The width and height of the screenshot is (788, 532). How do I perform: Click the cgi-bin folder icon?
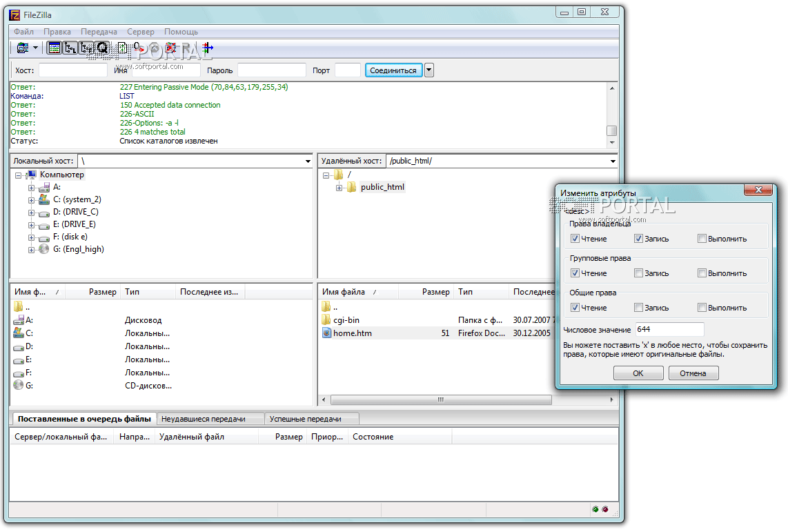(x=326, y=320)
